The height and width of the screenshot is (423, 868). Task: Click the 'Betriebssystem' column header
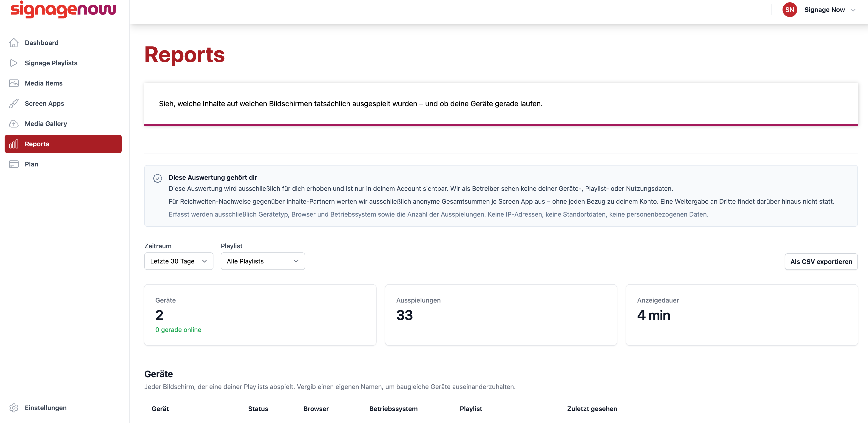[x=393, y=409]
